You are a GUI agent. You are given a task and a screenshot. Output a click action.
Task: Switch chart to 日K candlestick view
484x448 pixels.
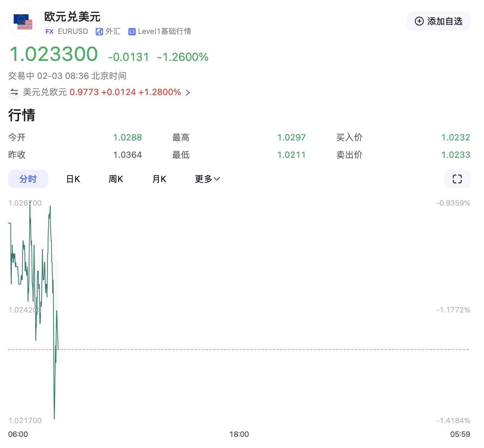point(72,179)
